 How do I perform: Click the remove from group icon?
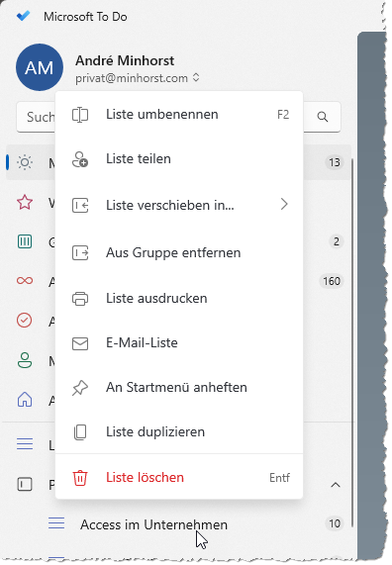click(x=80, y=253)
